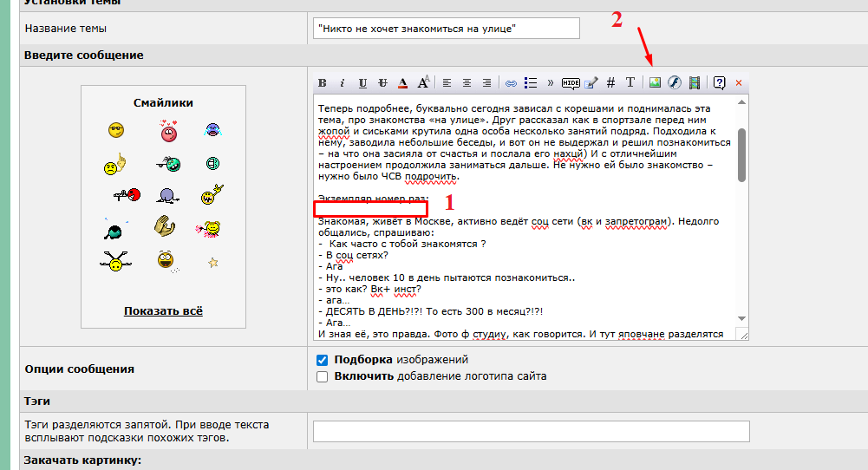The image size is (868, 470).
Task: Insert the cheerleader girl smiley
Action: [x=209, y=229]
